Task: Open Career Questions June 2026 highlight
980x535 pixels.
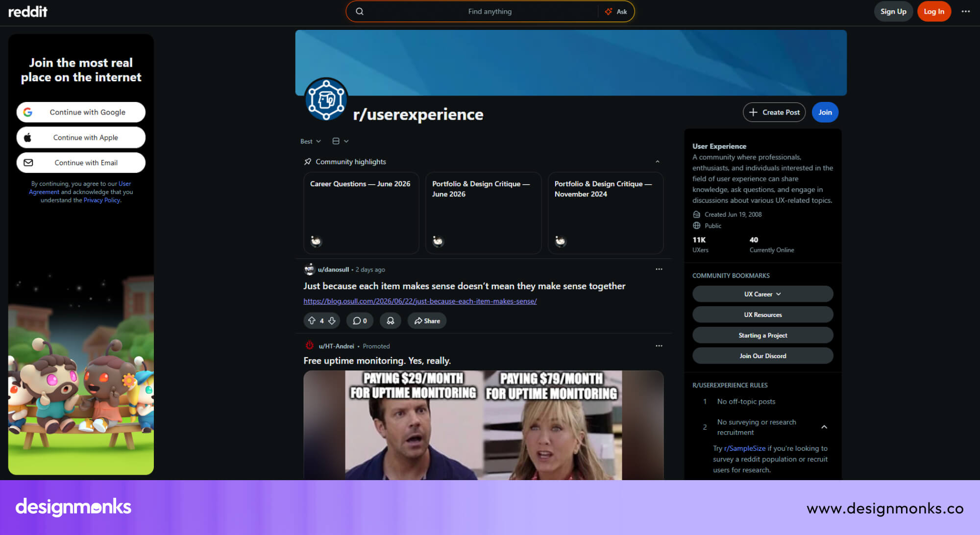Action: pyautogui.click(x=361, y=213)
